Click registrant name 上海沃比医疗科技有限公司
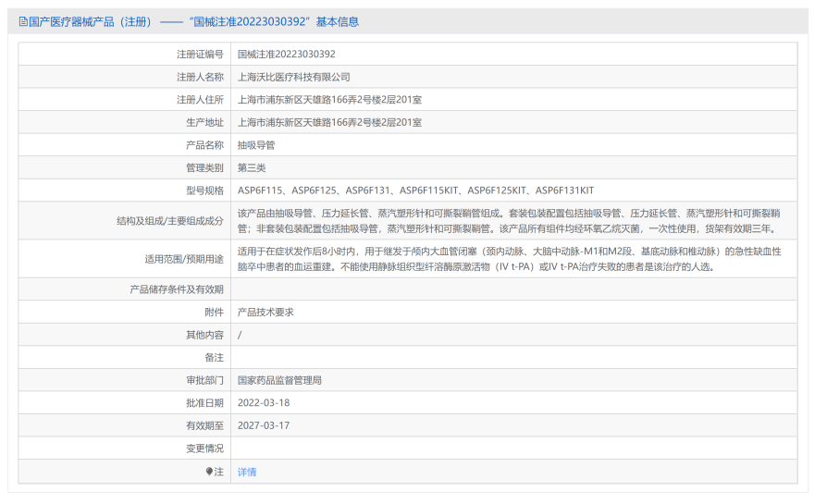The image size is (827, 504). coord(294,77)
